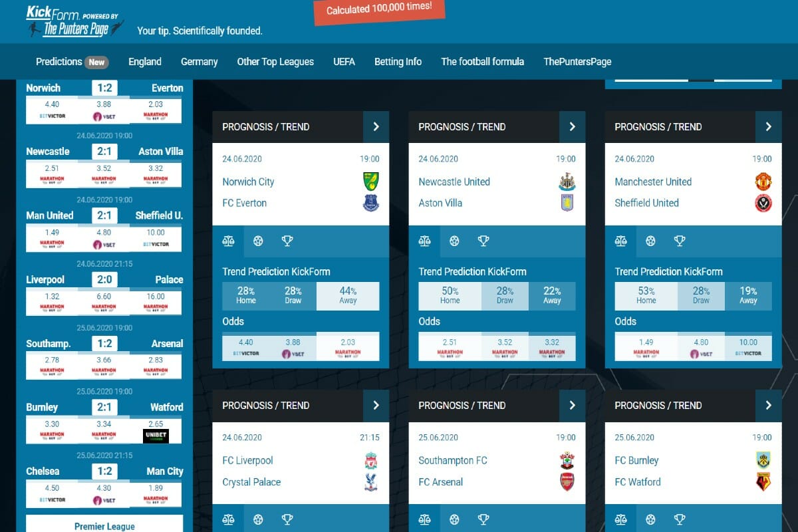Click the FC Liverpool team name in prognosis card

(x=248, y=460)
